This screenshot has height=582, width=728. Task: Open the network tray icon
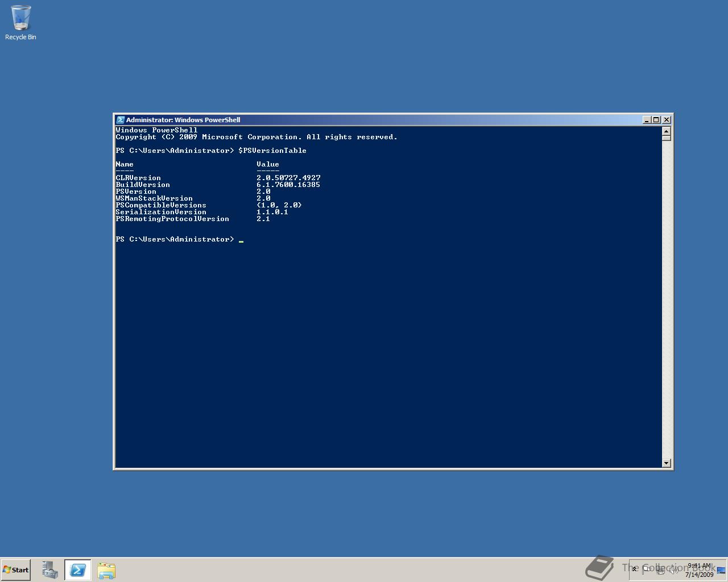[x=660, y=569]
